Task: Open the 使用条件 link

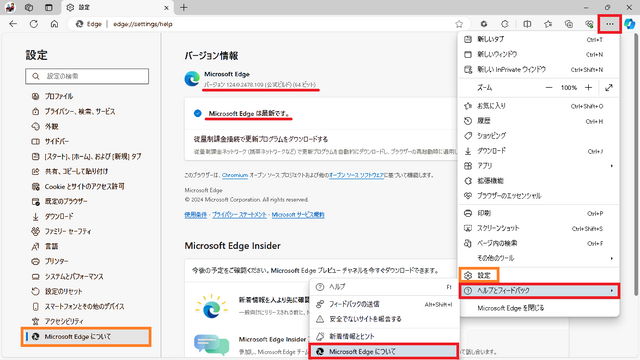Action: tap(196, 215)
